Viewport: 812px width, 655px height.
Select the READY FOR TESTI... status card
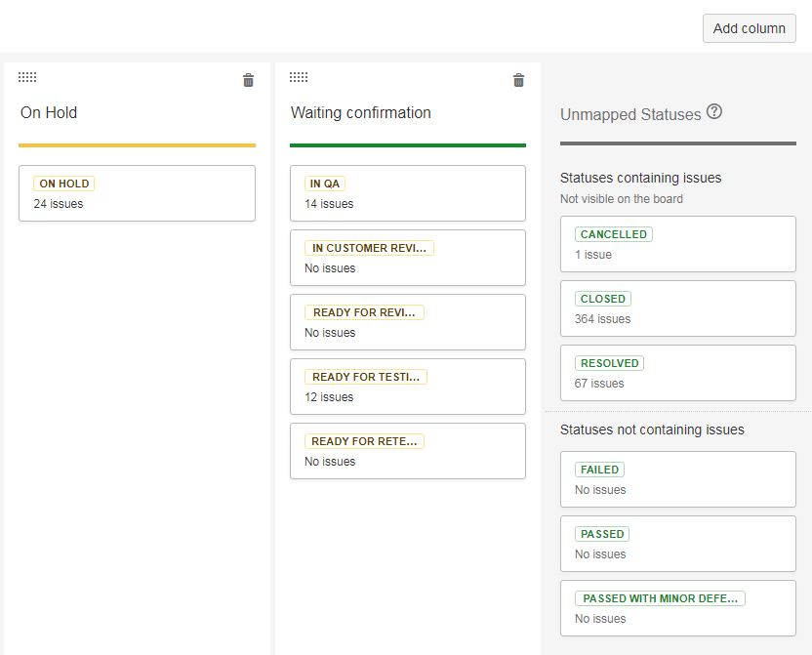[407, 387]
